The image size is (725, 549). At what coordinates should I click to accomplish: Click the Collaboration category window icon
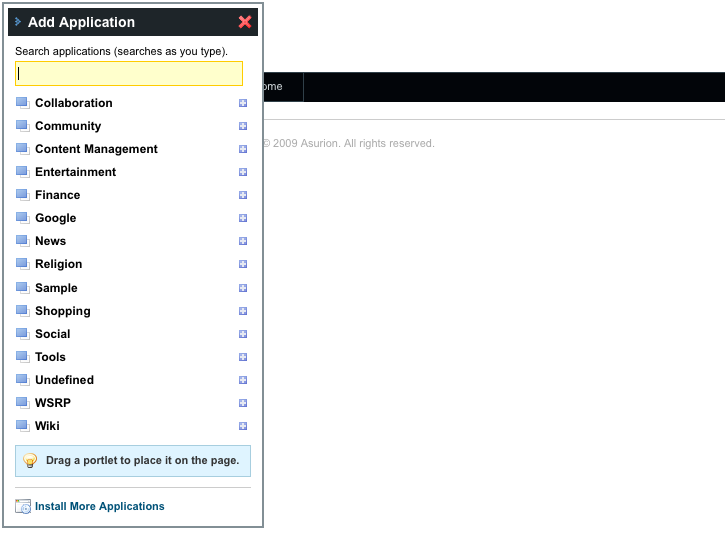click(22, 103)
